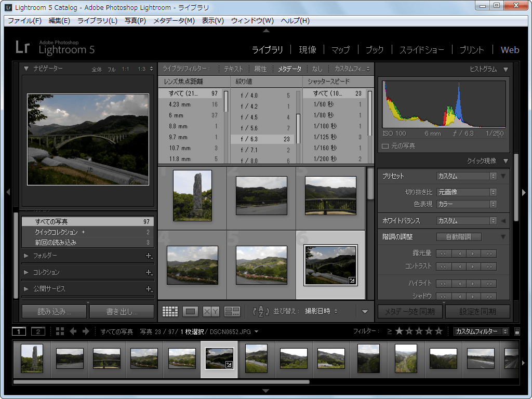This screenshot has height=399, width=532.
Task: Switch to スライドショー module
Action: 422,50
